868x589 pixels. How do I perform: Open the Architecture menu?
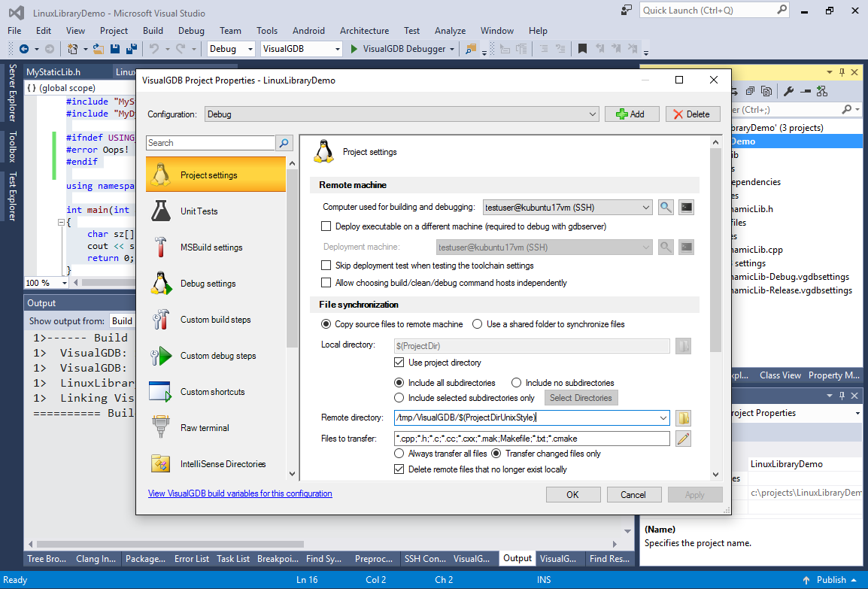point(364,31)
